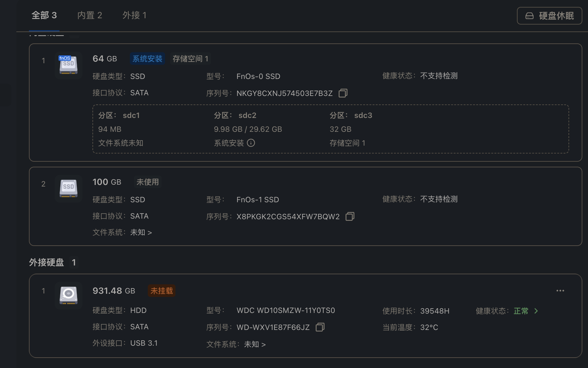Screen dimensions: 588x368
Task: Click the 100 GB SSD disk icon
Action: [69, 188]
